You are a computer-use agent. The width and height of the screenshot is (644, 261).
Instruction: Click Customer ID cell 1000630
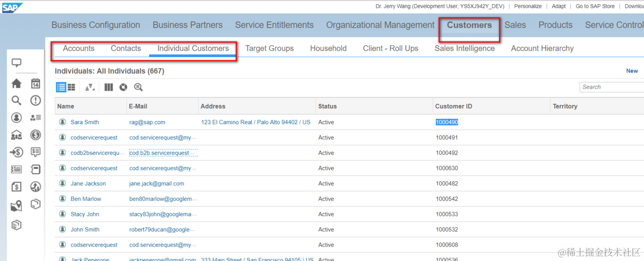[x=447, y=168]
